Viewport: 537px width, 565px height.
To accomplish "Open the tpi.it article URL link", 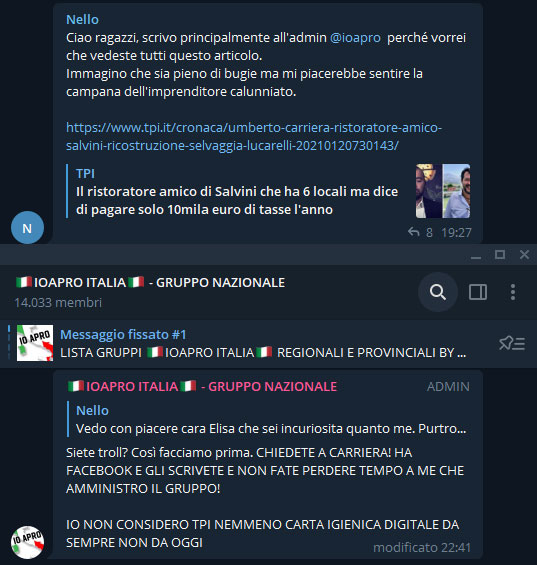I will pyautogui.click(x=254, y=137).
